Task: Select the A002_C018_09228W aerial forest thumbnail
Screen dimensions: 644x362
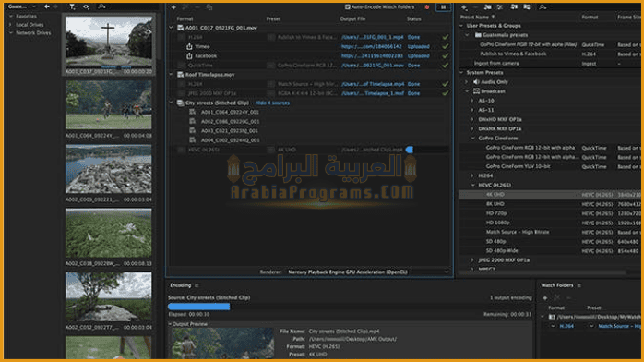Action: (109, 233)
